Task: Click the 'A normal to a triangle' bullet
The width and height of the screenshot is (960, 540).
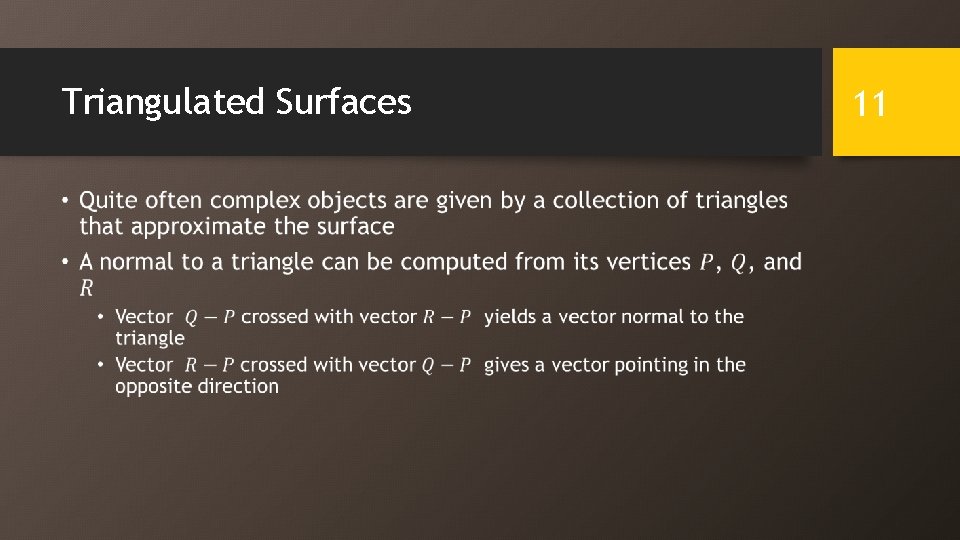Action: click(440, 274)
